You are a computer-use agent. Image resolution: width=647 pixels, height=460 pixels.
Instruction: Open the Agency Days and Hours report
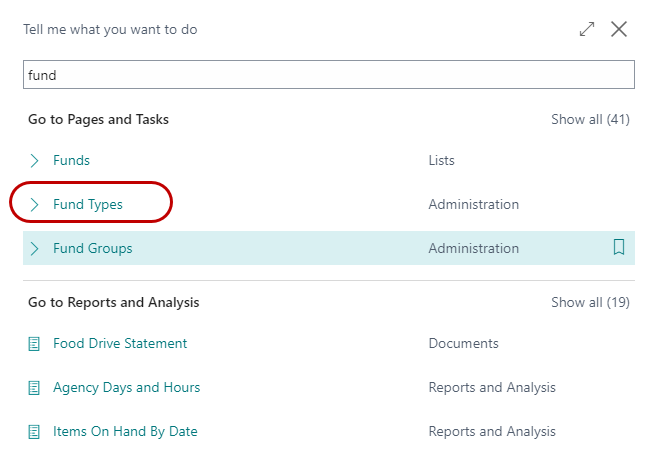126,387
